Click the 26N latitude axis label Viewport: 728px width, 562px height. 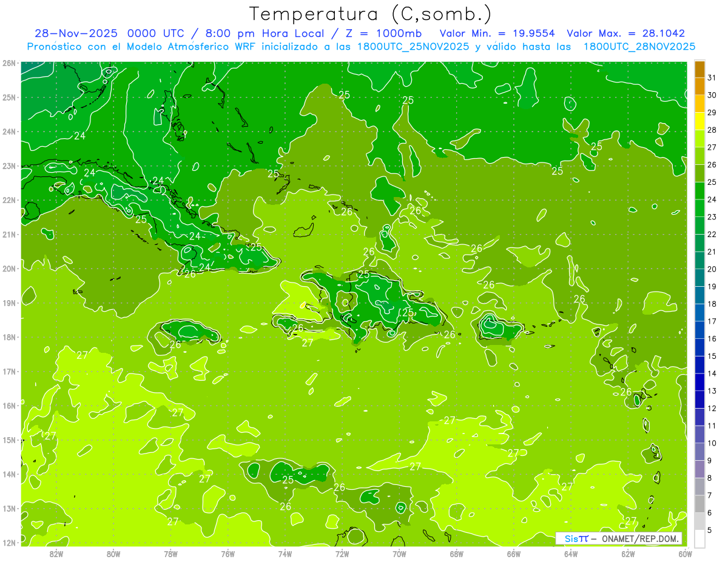pyautogui.click(x=8, y=63)
